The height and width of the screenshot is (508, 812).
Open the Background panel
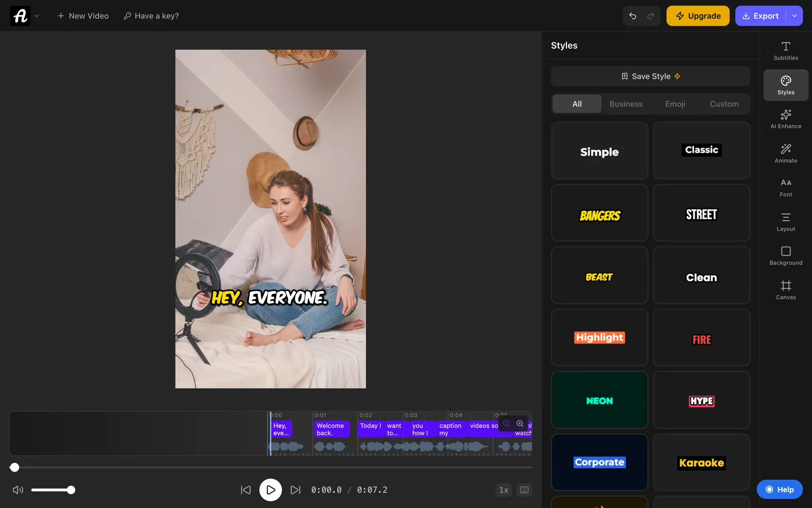coord(786,256)
